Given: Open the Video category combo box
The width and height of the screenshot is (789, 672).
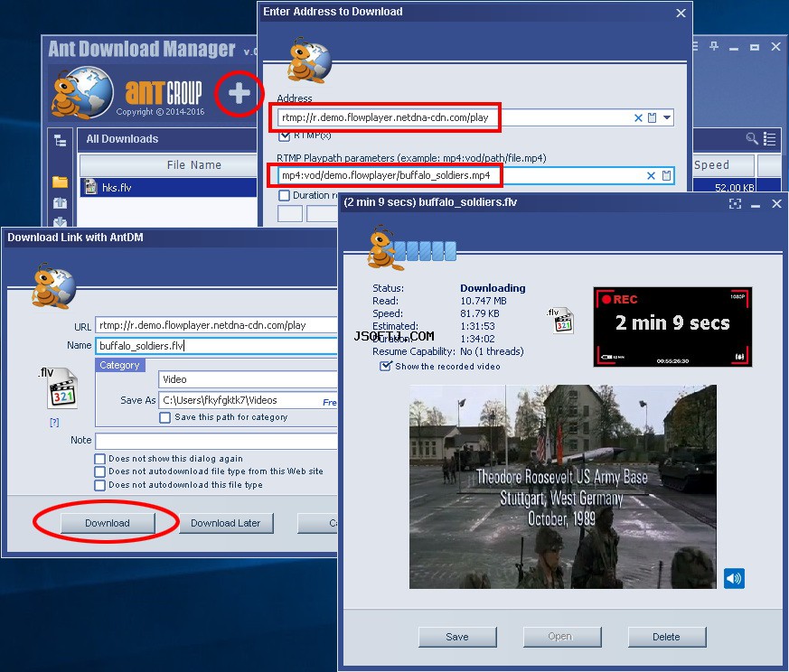Looking at the screenshot, I should pos(247,379).
